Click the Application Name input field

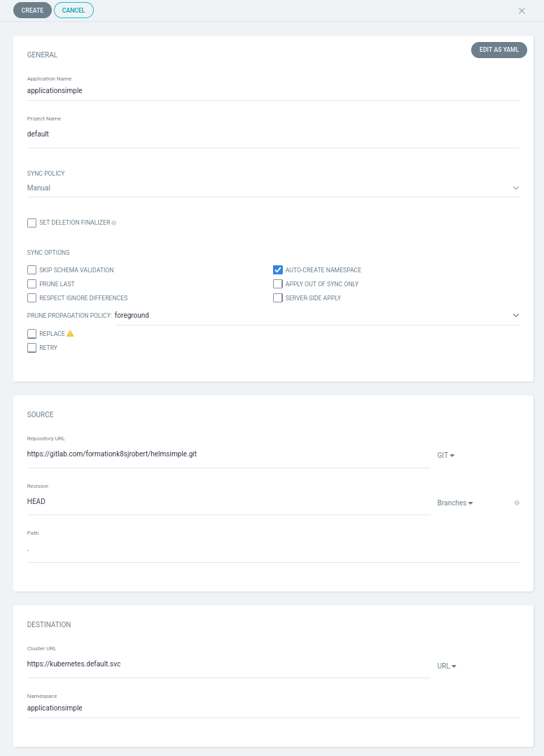(272, 90)
